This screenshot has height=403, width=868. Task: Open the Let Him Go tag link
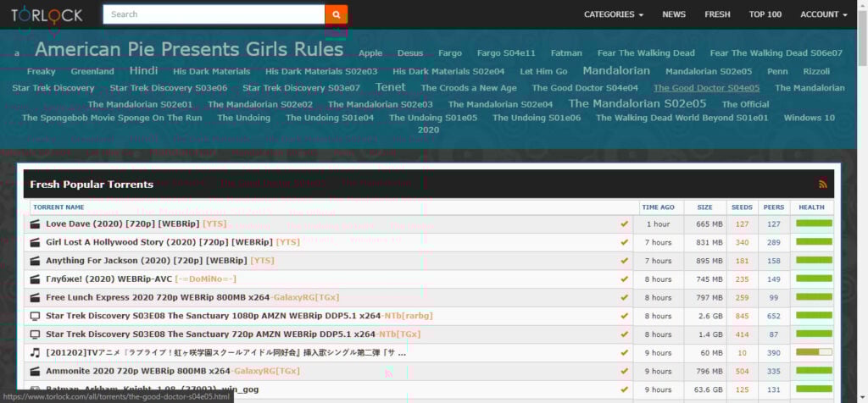coord(543,71)
